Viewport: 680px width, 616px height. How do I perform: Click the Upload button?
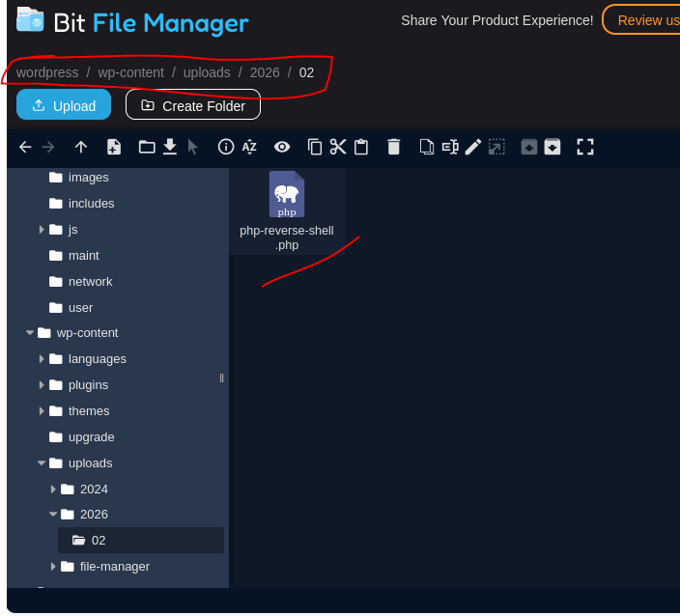pos(64,105)
